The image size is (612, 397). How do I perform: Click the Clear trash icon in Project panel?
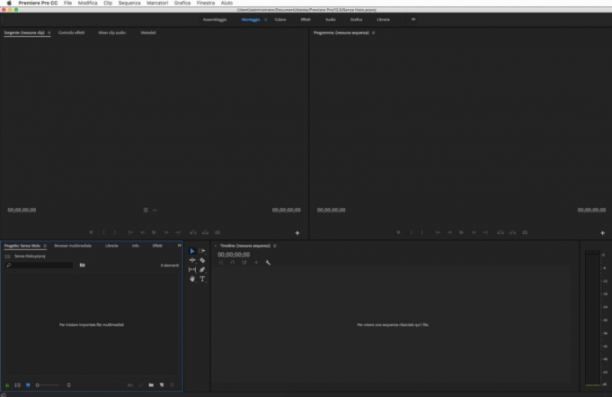[x=172, y=385]
